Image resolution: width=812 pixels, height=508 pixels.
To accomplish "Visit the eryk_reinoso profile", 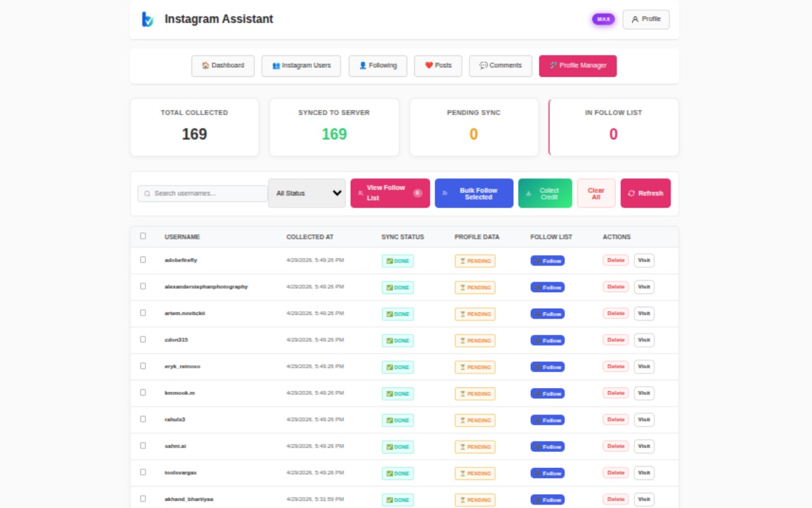I will (x=644, y=366).
